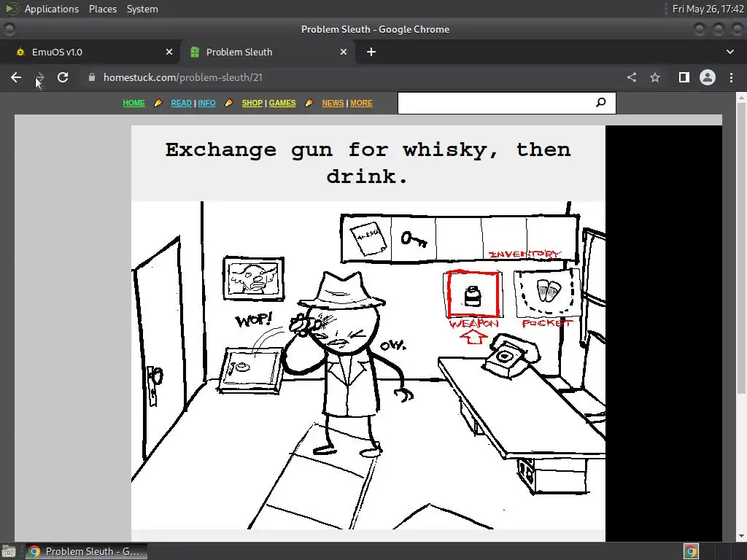
Task: Click the forward navigation arrow
Action: tap(39, 77)
